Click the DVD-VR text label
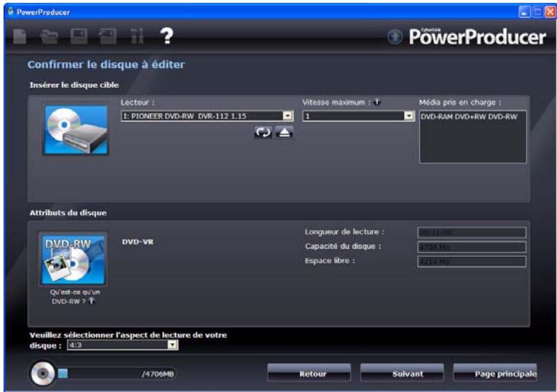This screenshot has width=557, height=392. [138, 242]
